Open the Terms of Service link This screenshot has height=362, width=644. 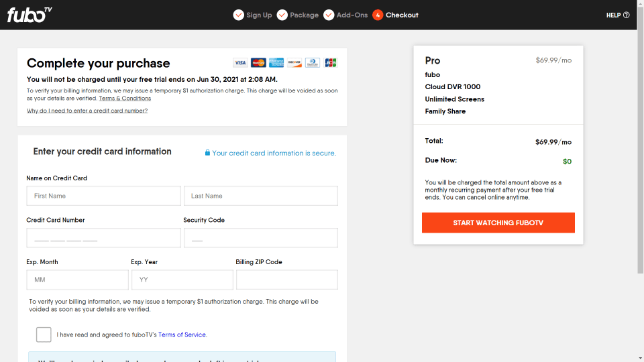182,335
